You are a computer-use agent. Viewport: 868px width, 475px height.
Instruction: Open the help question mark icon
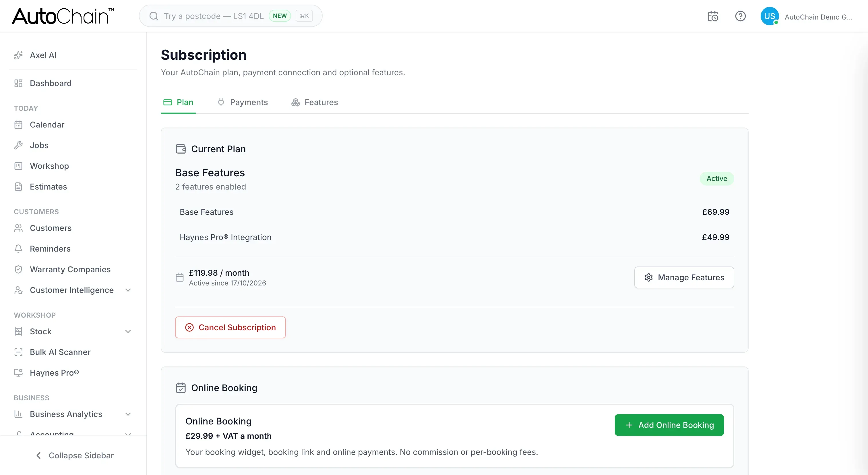(740, 16)
